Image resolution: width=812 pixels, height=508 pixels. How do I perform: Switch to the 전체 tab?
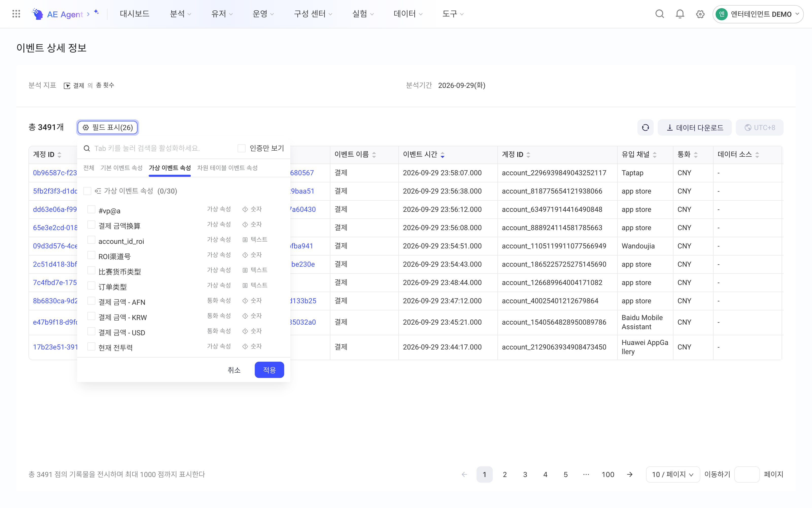[89, 168]
